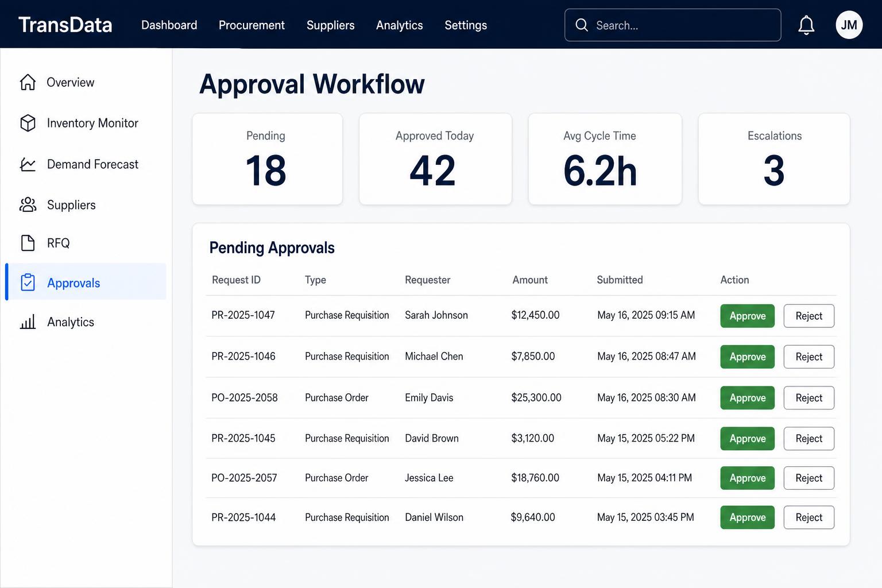Click the Approvals clipboard check icon
Image resolution: width=882 pixels, height=588 pixels.
coord(28,283)
